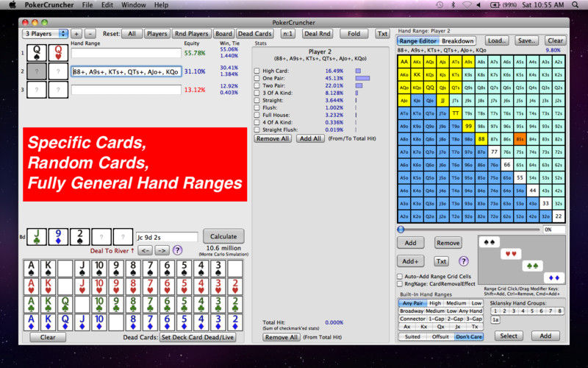Click the Deal Rnd button
The height and width of the screenshot is (368, 588).
[318, 33]
